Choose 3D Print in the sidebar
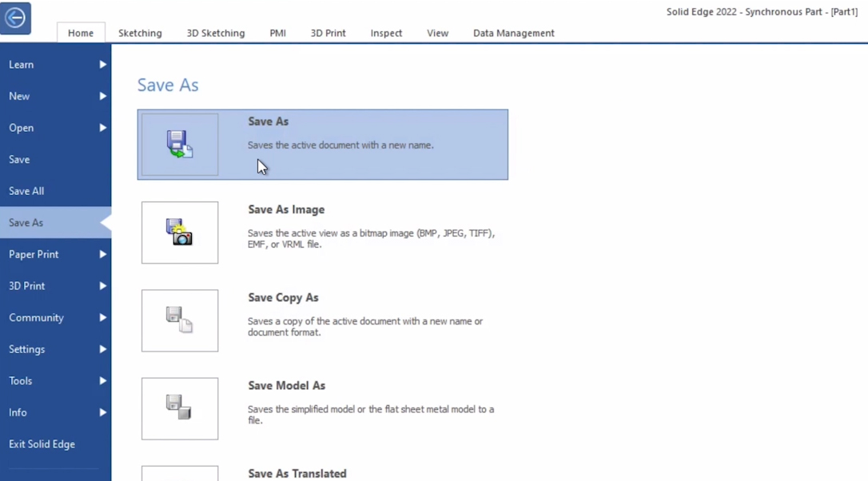 [55, 286]
